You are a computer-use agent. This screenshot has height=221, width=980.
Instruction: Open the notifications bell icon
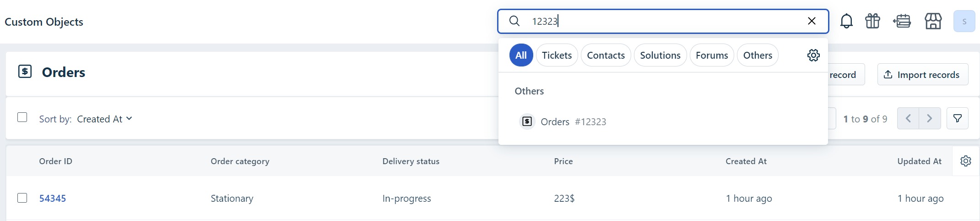pyautogui.click(x=846, y=21)
